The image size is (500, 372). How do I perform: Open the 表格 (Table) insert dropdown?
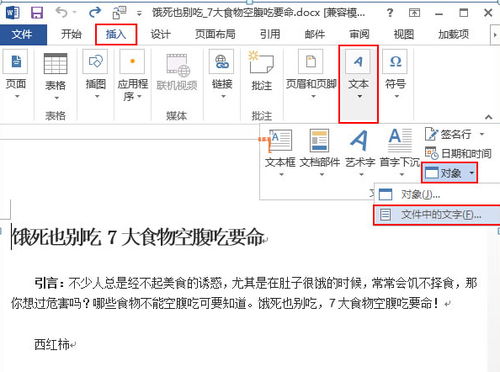click(x=56, y=77)
